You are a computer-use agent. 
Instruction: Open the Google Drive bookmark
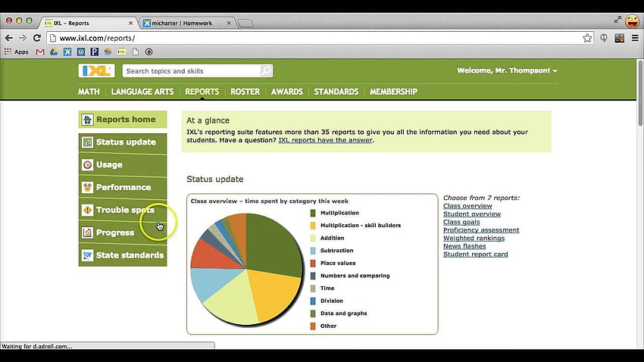(54, 51)
